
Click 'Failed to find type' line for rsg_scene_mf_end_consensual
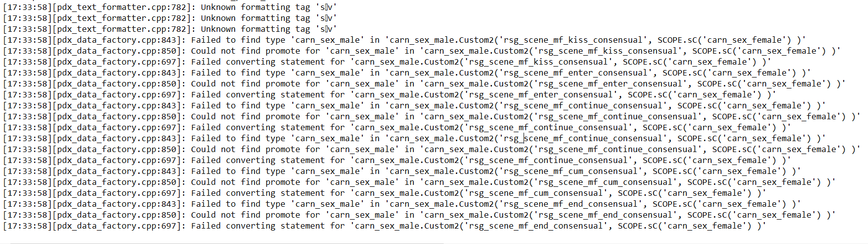[402, 204]
